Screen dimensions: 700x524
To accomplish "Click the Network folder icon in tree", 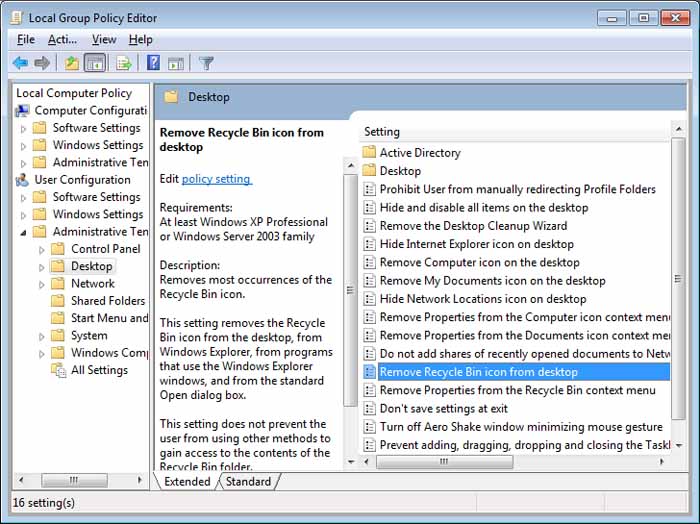I will 58,283.
